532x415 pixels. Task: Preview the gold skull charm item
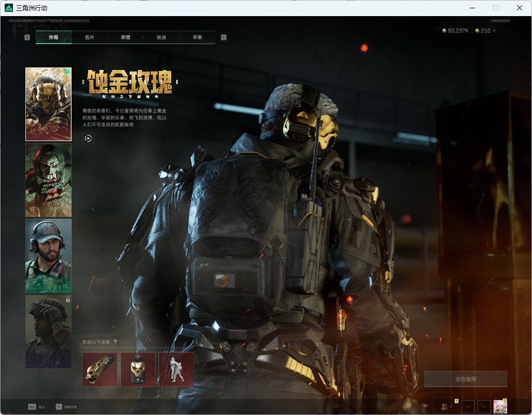coord(138,369)
